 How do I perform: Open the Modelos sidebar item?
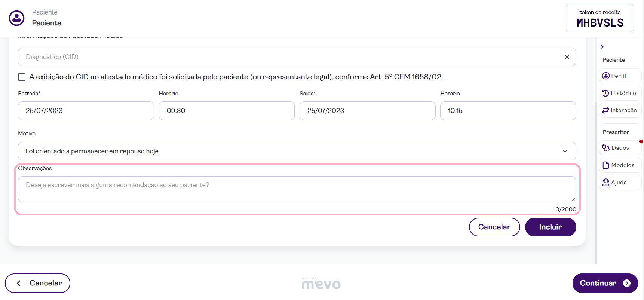620,165
